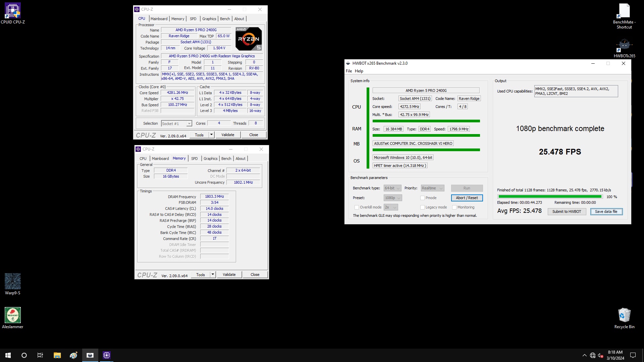Screen dimensions: 644x362
Task: Open Aleslammer desktop icon
Action: [13, 318]
